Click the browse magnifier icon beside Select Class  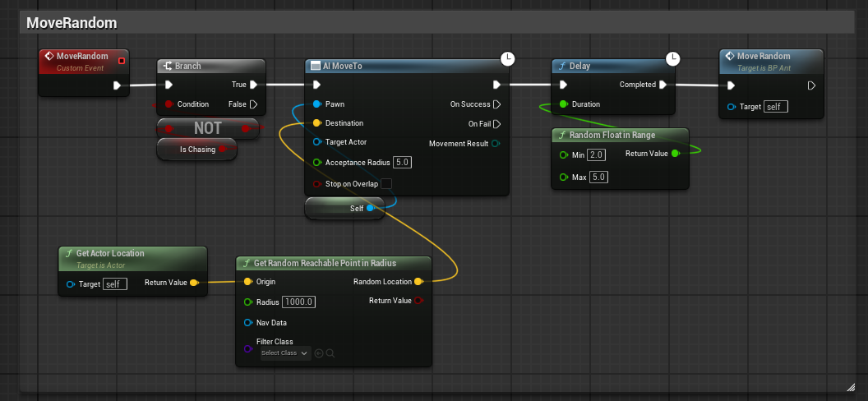coord(330,353)
